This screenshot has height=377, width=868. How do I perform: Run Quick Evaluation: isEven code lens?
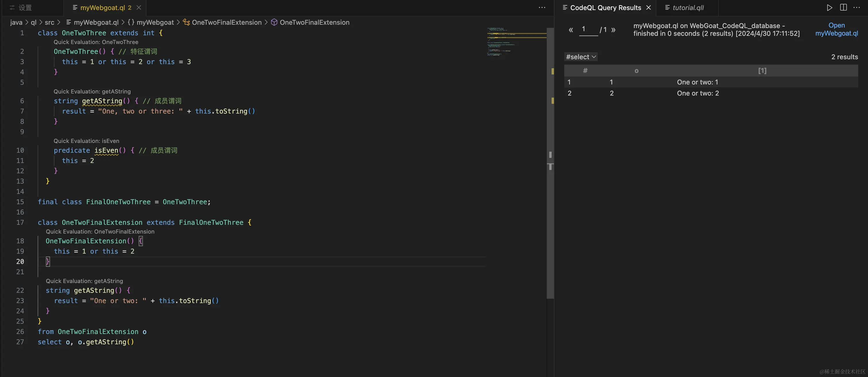point(86,141)
